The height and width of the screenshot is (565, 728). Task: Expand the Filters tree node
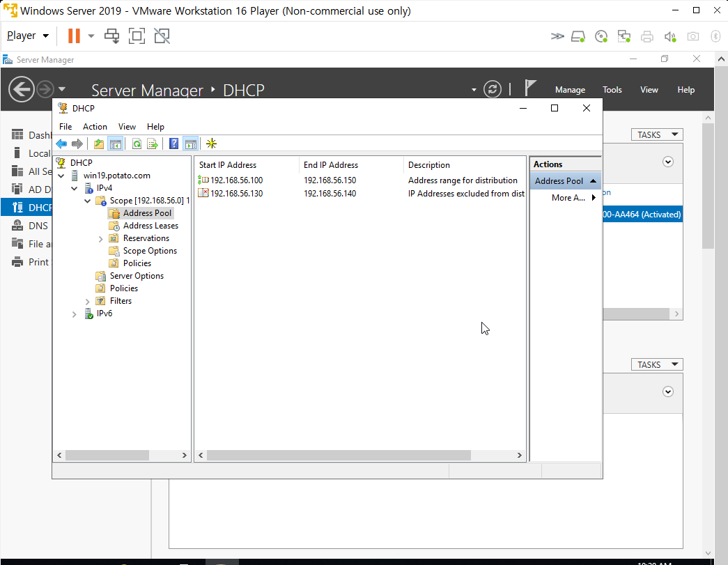click(x=87, y=302)
